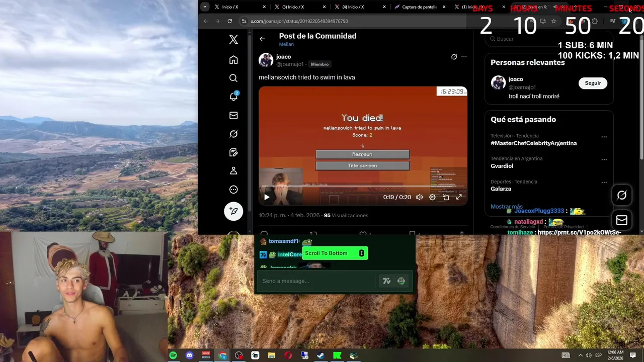Screen dimensions: 644x362
Task: Open Communities icon in X sidebar
Action: point(233,152)
